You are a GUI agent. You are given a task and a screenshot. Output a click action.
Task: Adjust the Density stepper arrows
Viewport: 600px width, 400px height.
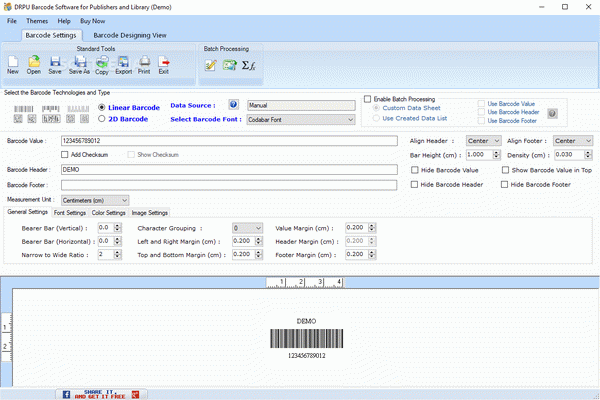pyautogui.click(x=588, y=155)
